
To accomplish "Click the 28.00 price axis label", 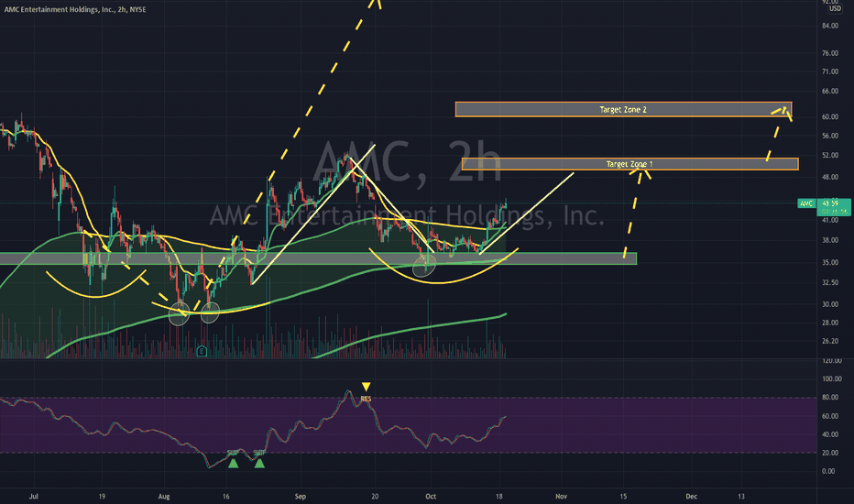I will [x=830, y=323].
